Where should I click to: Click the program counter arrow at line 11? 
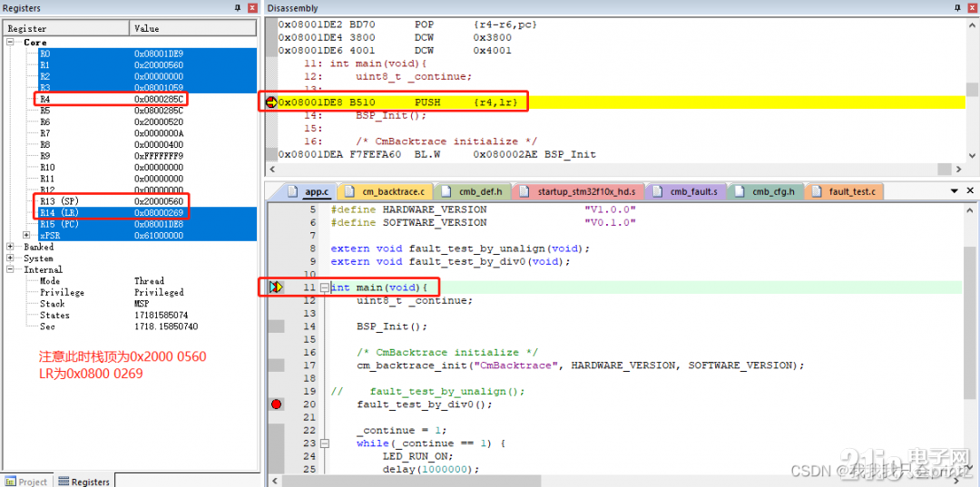pos(276,287)
